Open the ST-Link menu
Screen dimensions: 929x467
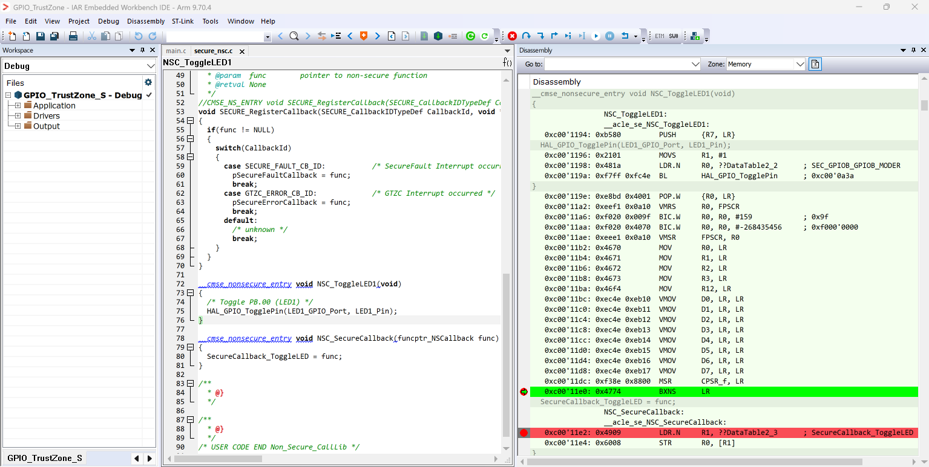coord(182,21)
